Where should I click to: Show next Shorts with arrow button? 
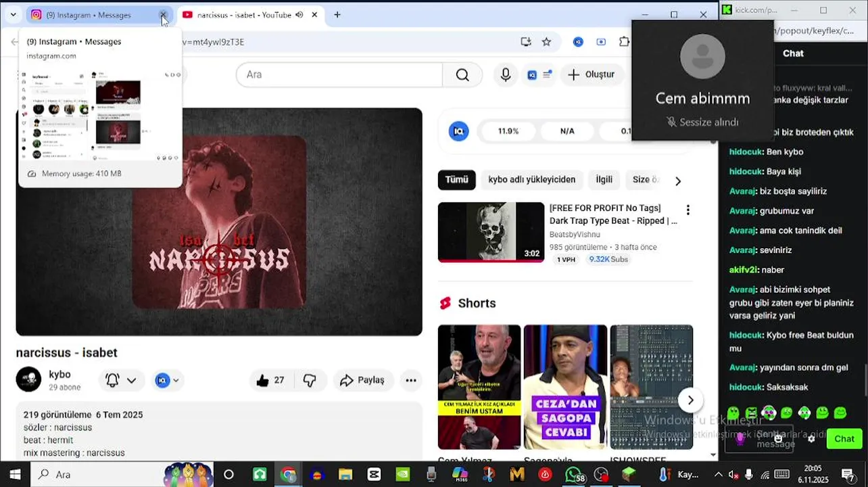click(690, 400)
